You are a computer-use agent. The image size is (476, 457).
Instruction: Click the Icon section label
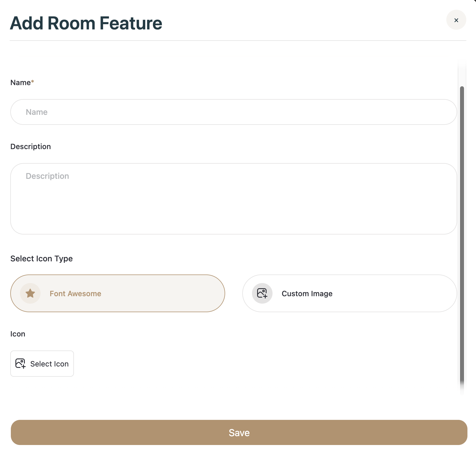[18, 334]
